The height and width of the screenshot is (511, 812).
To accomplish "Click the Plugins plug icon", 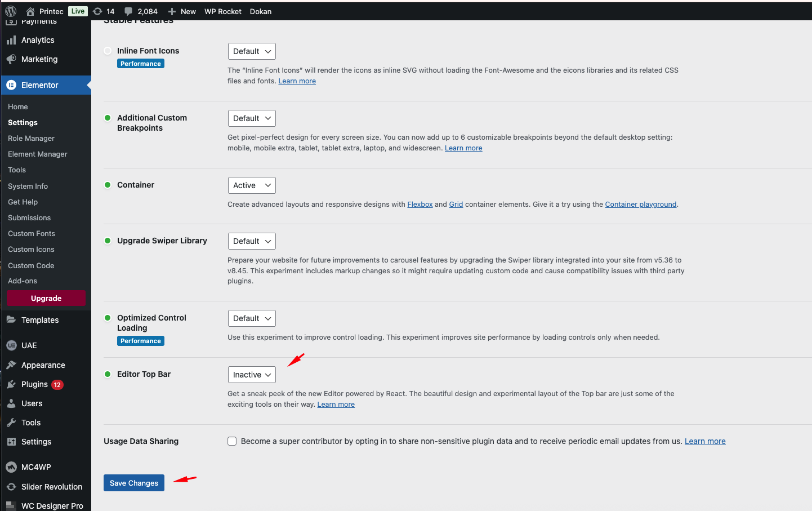I will click(11, 384).
